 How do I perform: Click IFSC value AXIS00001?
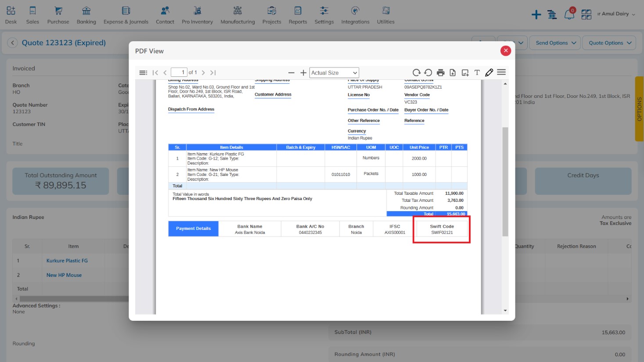395,233
